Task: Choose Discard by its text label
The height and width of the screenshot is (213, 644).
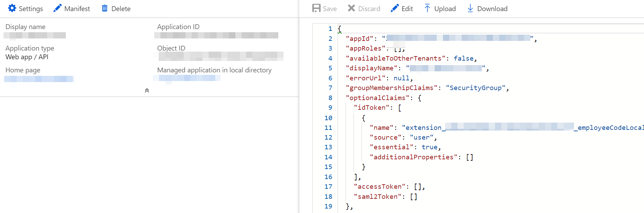Action: pos(369,9)
